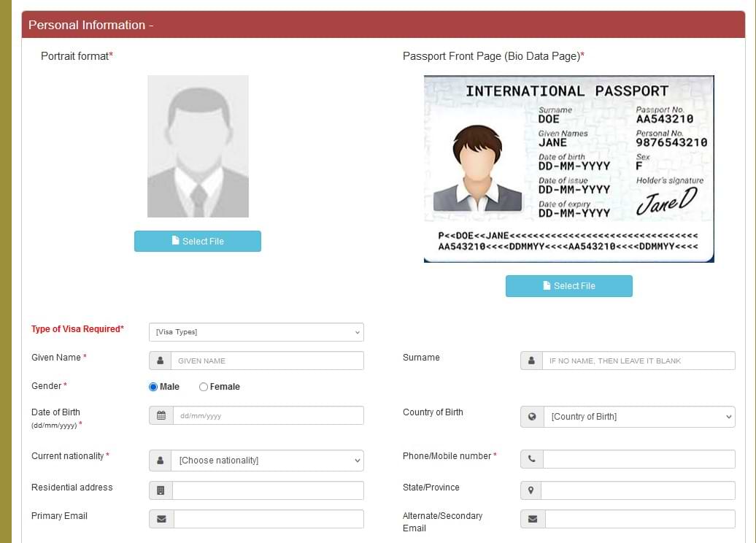
Task: Click the Given Name input field
Action: pyautogui.click(x=267, y=361)
